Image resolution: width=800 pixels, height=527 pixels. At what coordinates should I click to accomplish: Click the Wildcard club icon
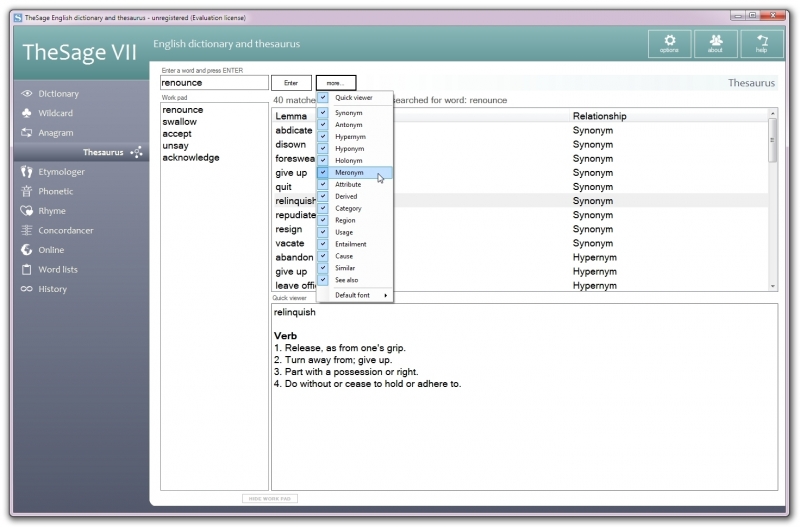[x=27, y=113]
